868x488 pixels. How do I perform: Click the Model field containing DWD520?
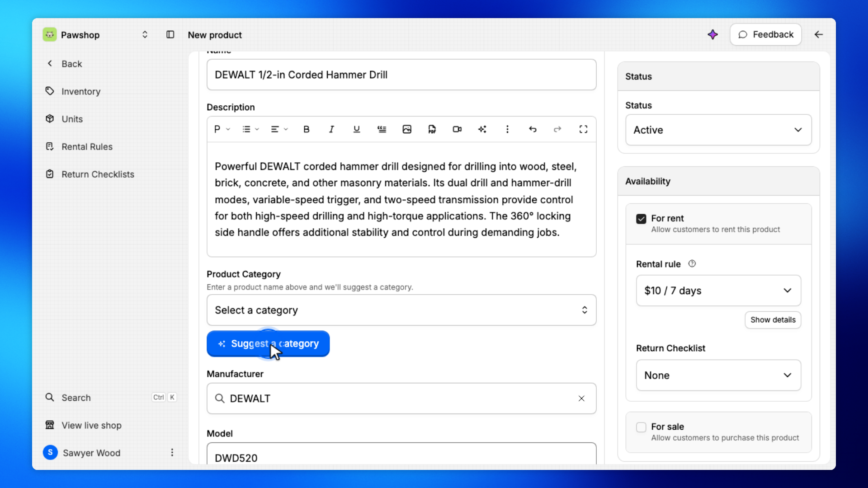coord(401,454)
